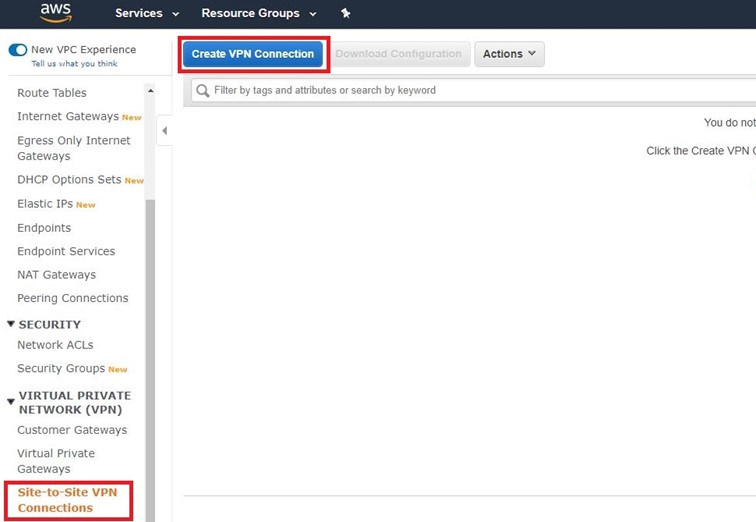
Task: Collapse the sidebar with the arrow handle
Action: (x=164, y=131)
